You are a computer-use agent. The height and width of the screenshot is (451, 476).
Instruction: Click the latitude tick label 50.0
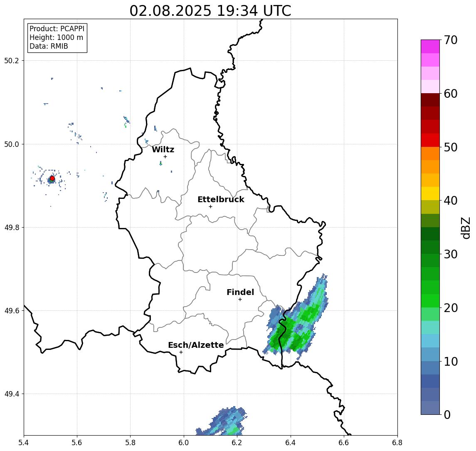tap(11, 144)
